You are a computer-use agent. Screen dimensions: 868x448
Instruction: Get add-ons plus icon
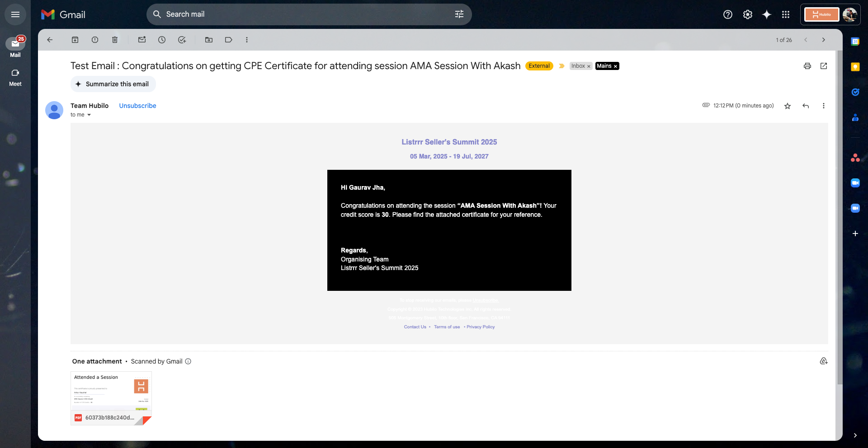tap(855, 233)
